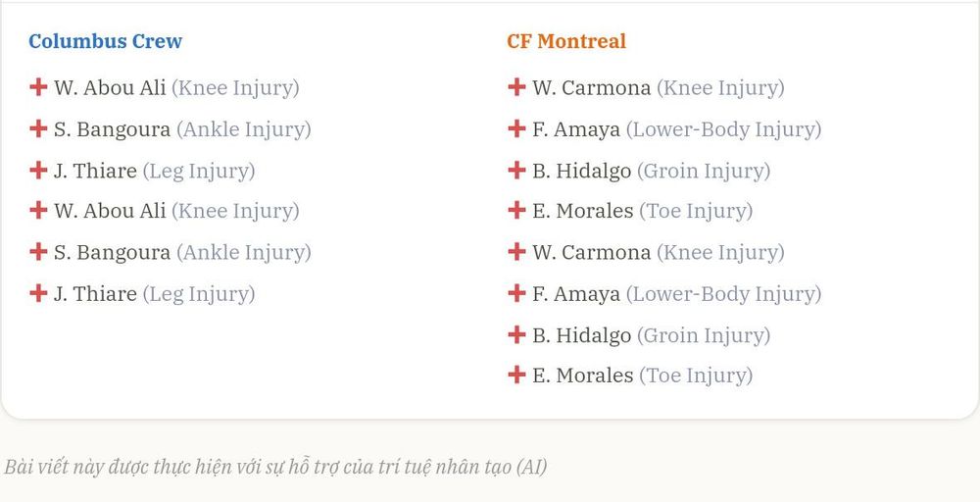The width and height of the screenshot is (980, 502).
Task: Click the CF Montreal team heading
Action: (x=566, y=41)
